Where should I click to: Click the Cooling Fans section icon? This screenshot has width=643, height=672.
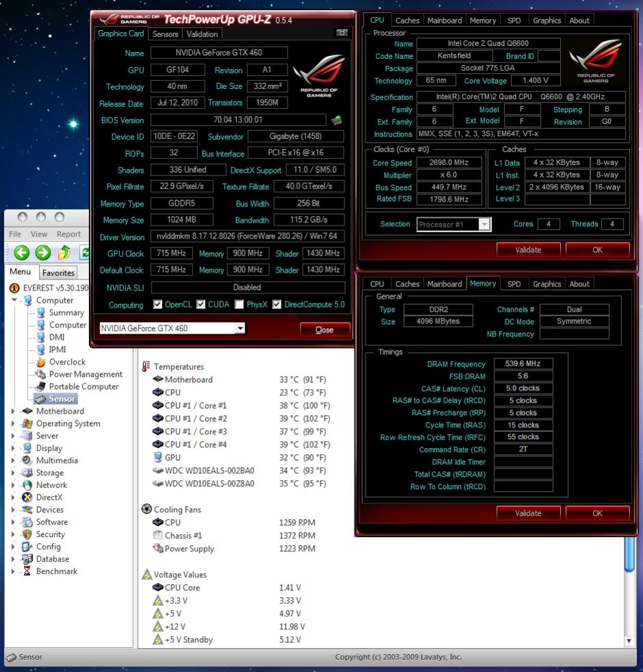tap(147, 509)
